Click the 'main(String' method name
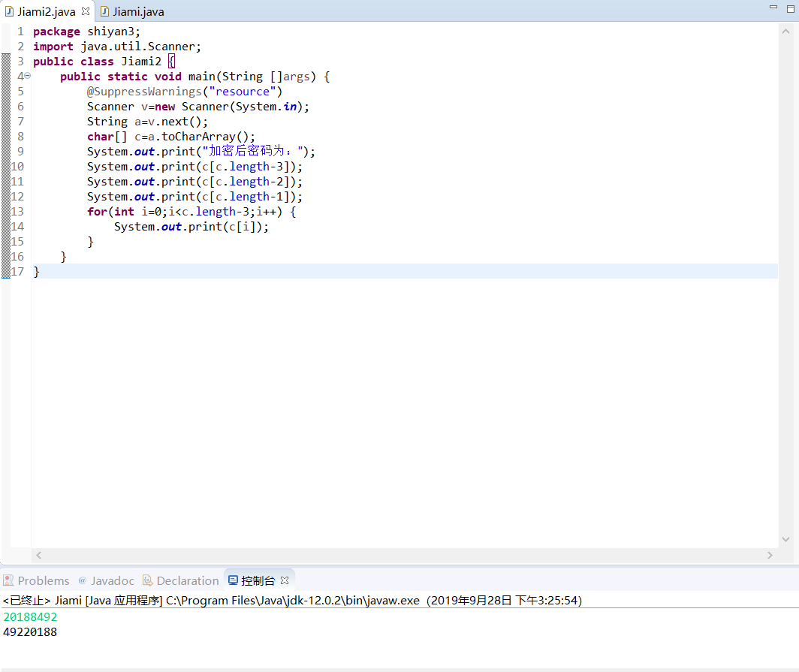Screen dimensions: 799x672 226,77
